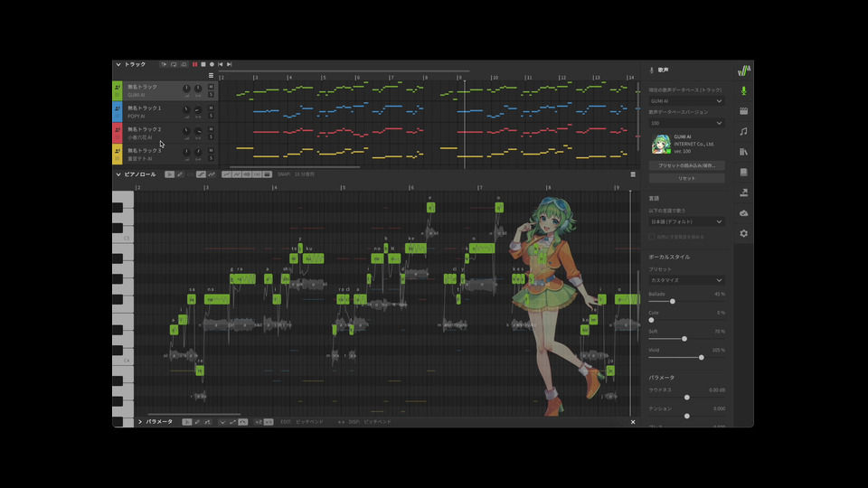Open the DISP ピッチベンド parameter selector
This screenshot has height=488, width=868.
point(378,422)
